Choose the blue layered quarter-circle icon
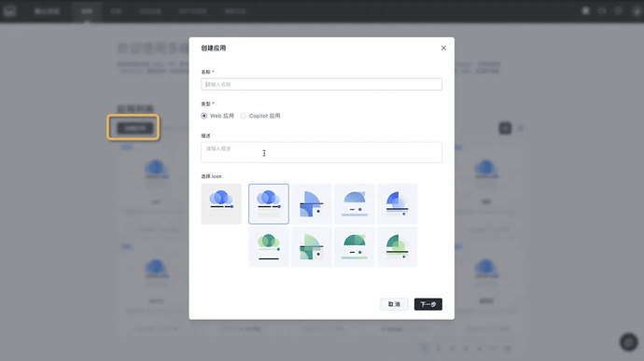This screenshot has height=361, width=644. click(x=398, y=203)
